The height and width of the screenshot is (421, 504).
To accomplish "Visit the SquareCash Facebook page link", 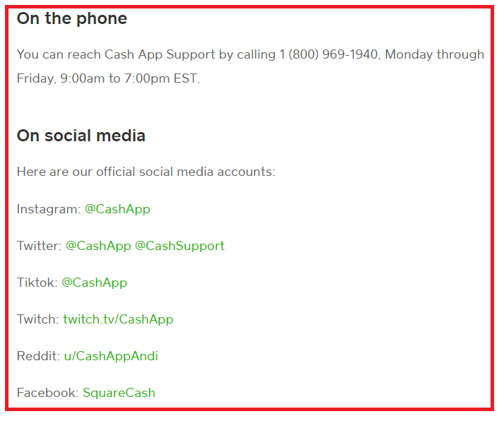I will tap(119, 393).
